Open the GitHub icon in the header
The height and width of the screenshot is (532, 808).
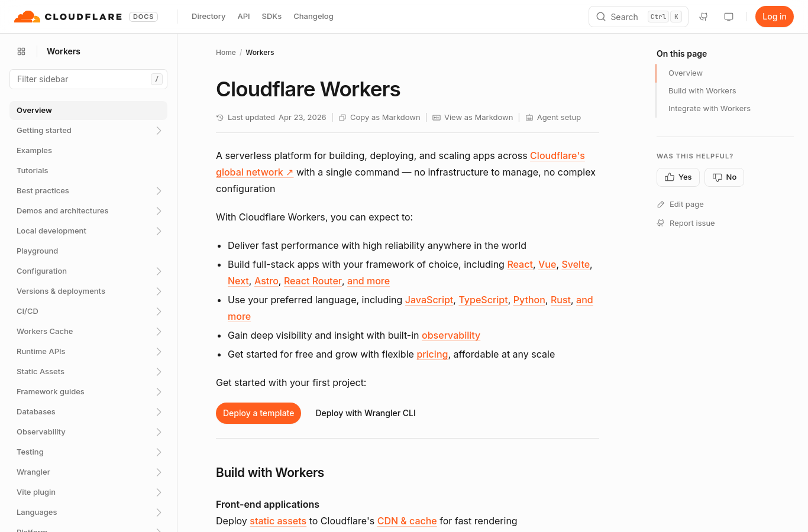[703, 17]
